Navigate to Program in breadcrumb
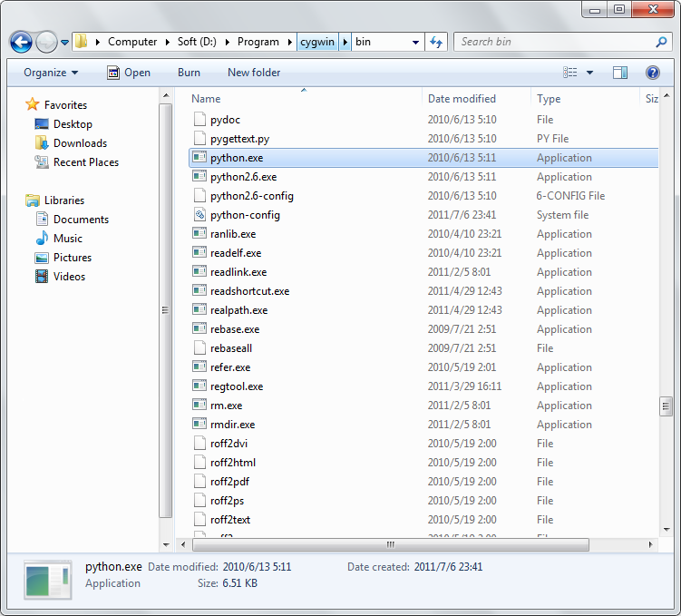The image size is (681, 616). point(258,42)
